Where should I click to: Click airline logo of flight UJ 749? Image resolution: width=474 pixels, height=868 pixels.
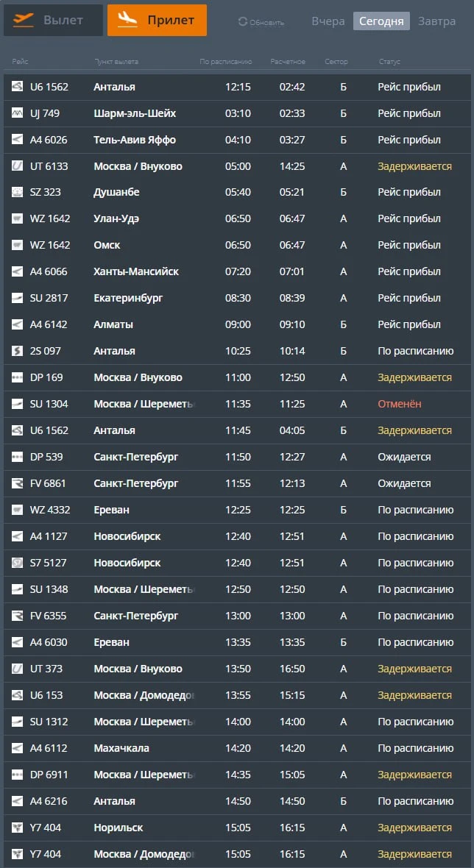pyautogui.click(x=17, y=113)
